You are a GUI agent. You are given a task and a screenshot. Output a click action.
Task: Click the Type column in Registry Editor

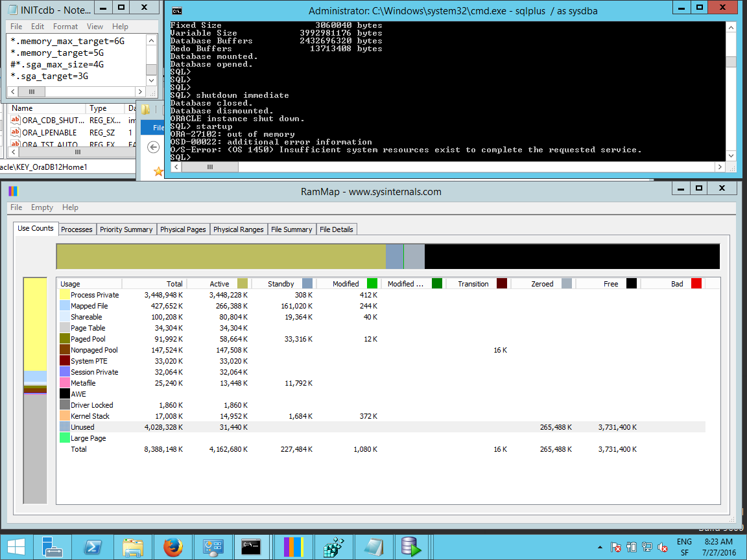click(105, 108)
